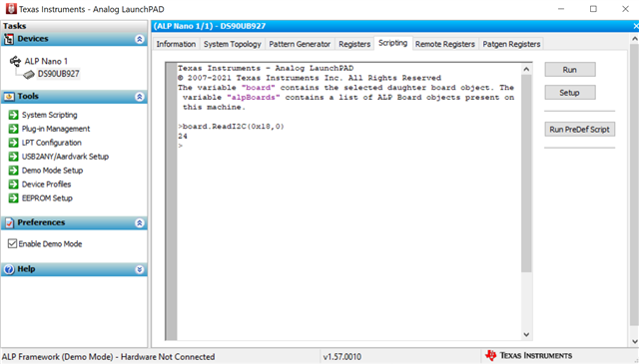Toggle the Enable Demo Mode checkbox
639x364 pixels.
[x=12, y=243]
